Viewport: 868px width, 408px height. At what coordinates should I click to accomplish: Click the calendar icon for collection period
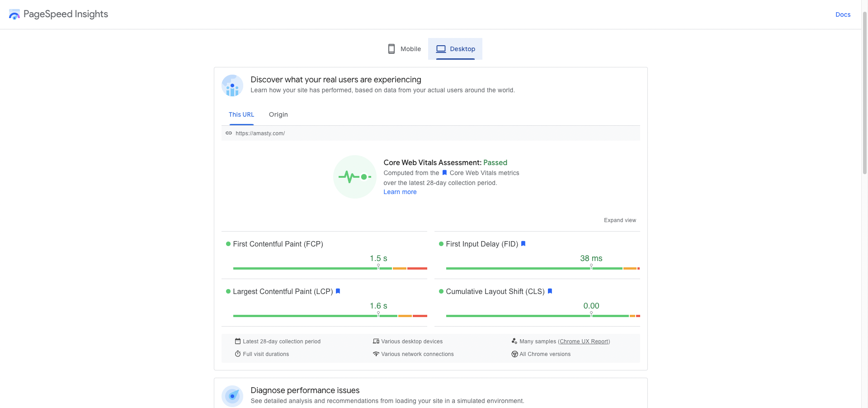238,341
